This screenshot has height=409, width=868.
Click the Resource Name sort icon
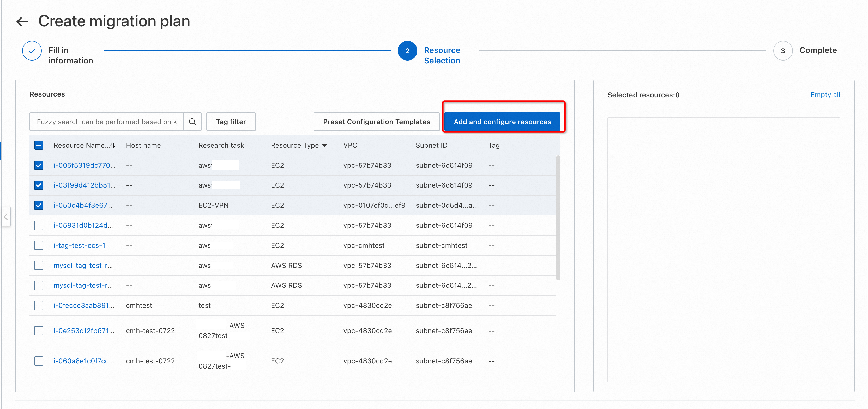113,146
